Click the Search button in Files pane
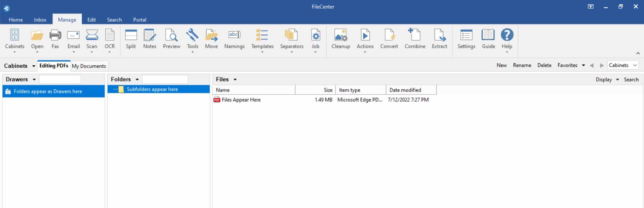Screen dimensions: 644x208 (x=631, y=79)
